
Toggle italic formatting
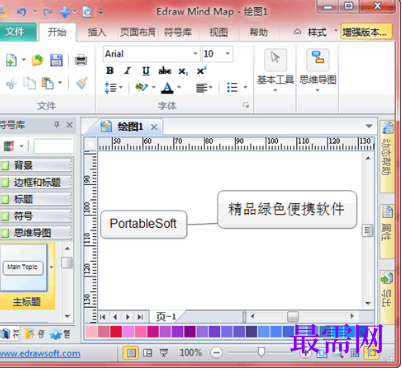click(x=127, y=71)
